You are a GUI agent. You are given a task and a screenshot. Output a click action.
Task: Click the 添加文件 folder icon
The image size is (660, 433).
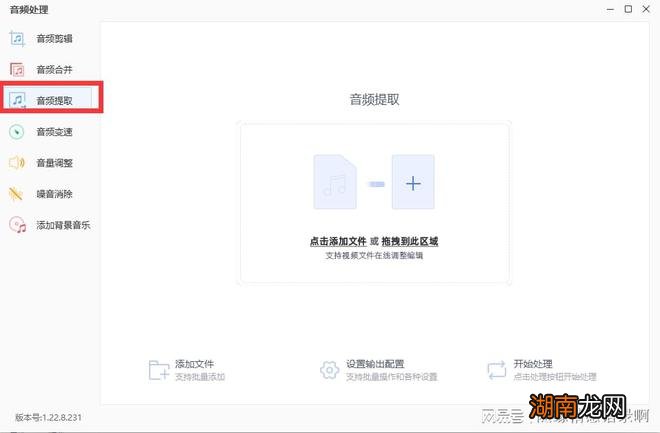pyautogui.click(x=159, y=370)
